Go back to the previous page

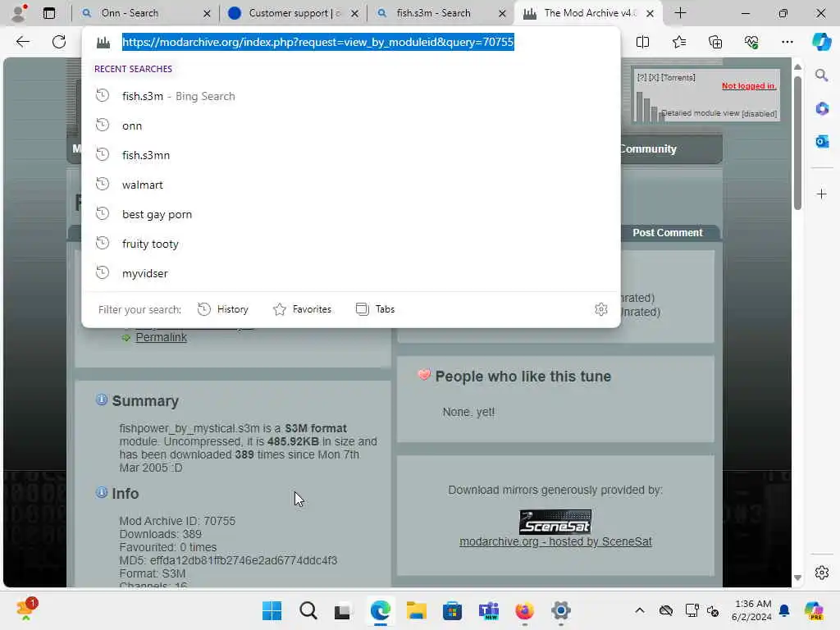(x=22, y=42)
